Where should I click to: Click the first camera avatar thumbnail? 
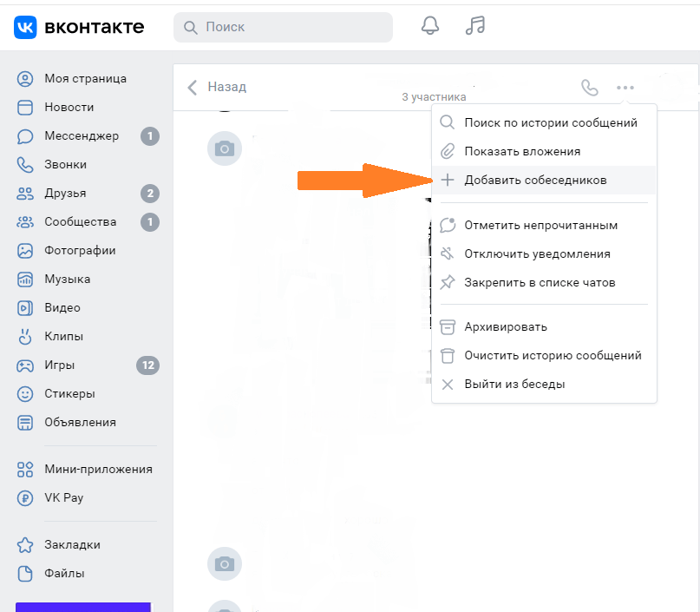click(225, 149)
